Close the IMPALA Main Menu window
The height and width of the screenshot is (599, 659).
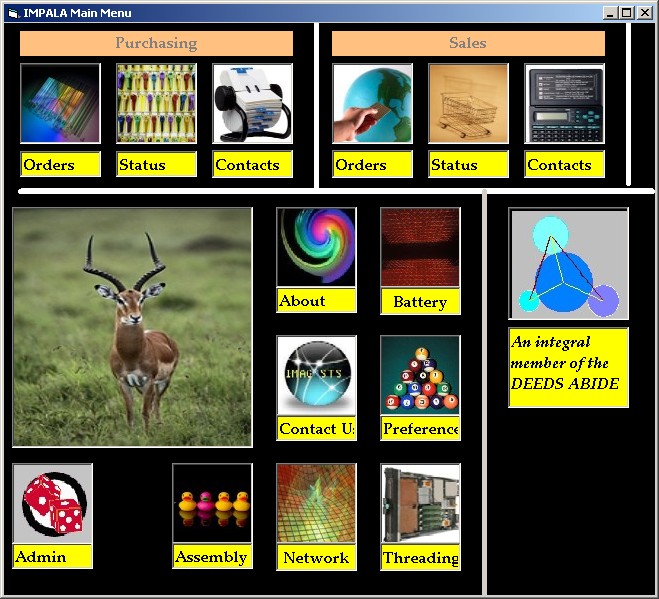644,13
